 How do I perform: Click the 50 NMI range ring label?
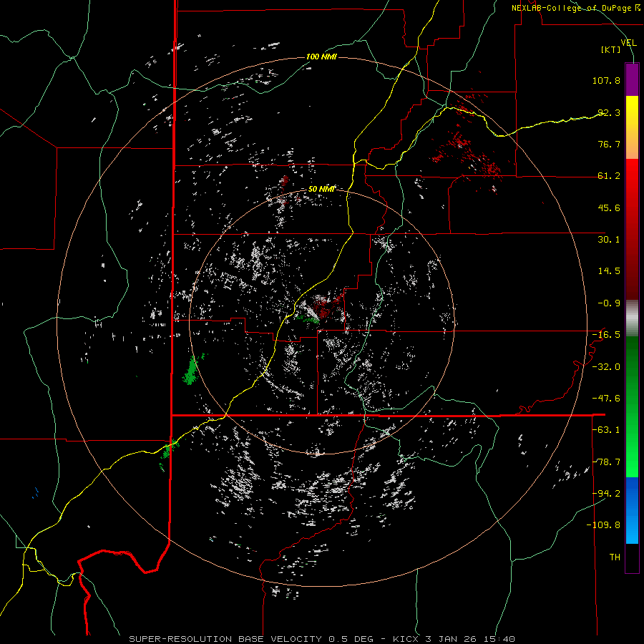click(321, 189)
